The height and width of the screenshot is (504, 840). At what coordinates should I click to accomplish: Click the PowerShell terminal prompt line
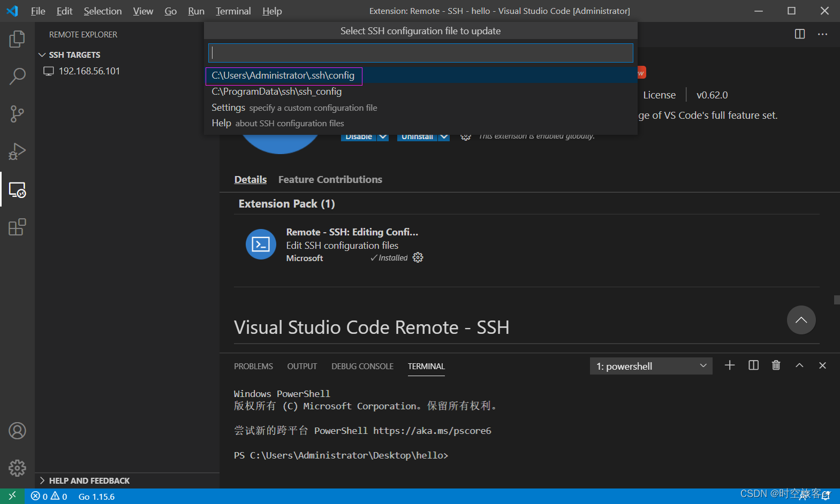341,455
